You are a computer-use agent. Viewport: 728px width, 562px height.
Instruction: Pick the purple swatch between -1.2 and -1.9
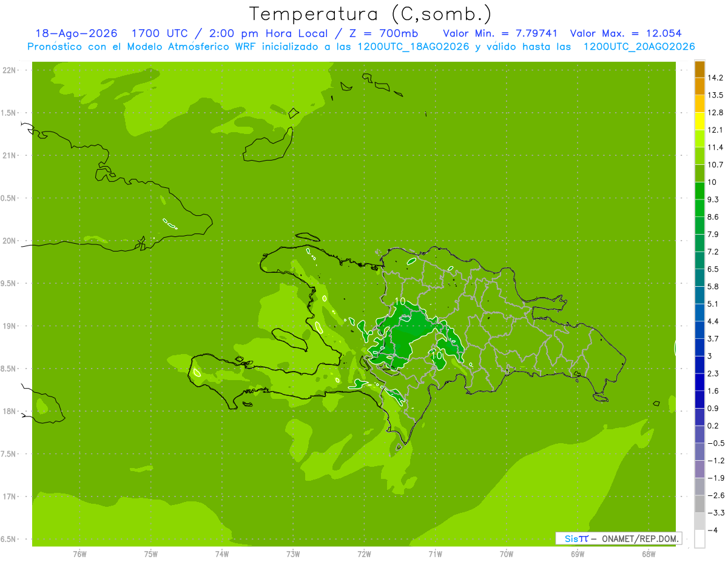699,469
